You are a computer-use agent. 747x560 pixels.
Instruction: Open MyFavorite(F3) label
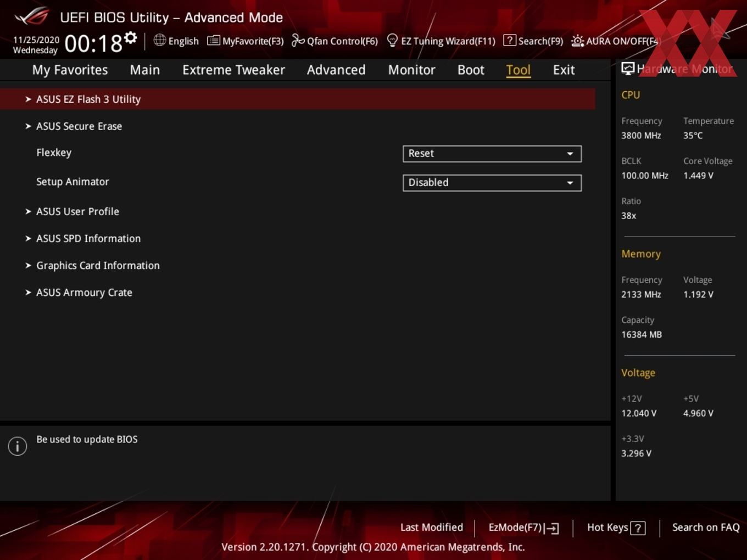tap(253, 41)
